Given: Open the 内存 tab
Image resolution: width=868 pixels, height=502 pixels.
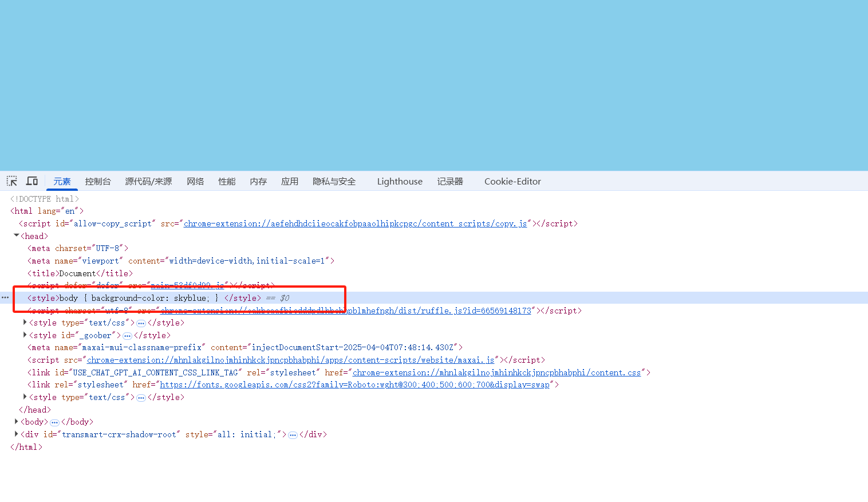Looking at the screenshot, I should (258, 182).
